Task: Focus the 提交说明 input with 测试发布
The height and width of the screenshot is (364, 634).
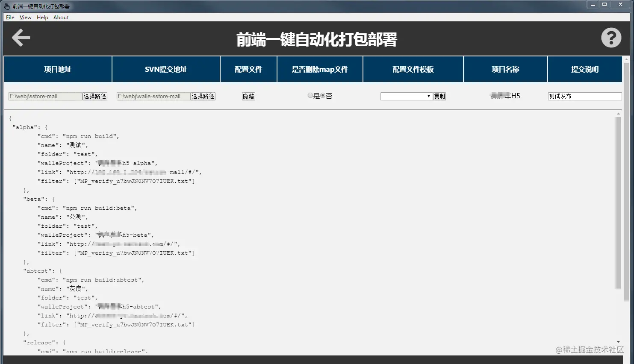Action: [585, 97]
